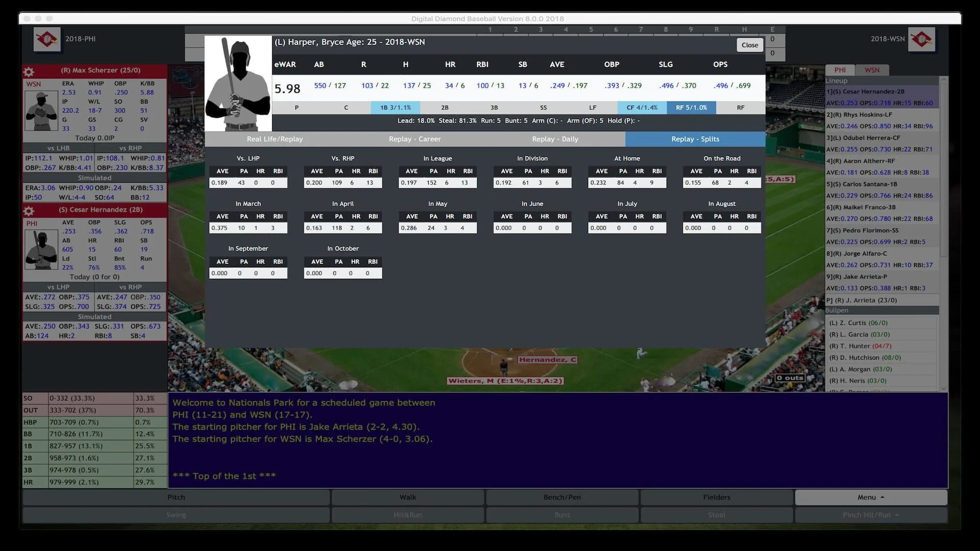This screenshot has width=980, height=551.
Task: Click Bryce Harper's player silhouette portrait
Action: [x=237, y=84]
